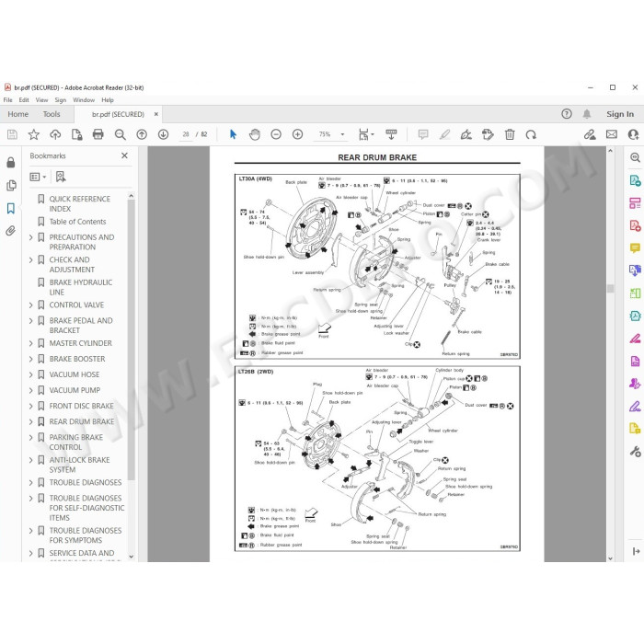Delete with the trash can icon

pos(510,134)
